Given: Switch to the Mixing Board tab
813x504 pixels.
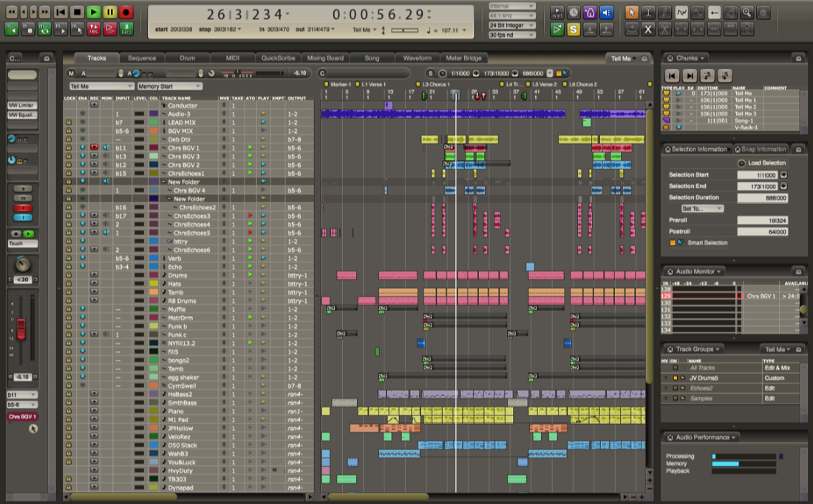Looking at the screenshot, I should [325, 58].
